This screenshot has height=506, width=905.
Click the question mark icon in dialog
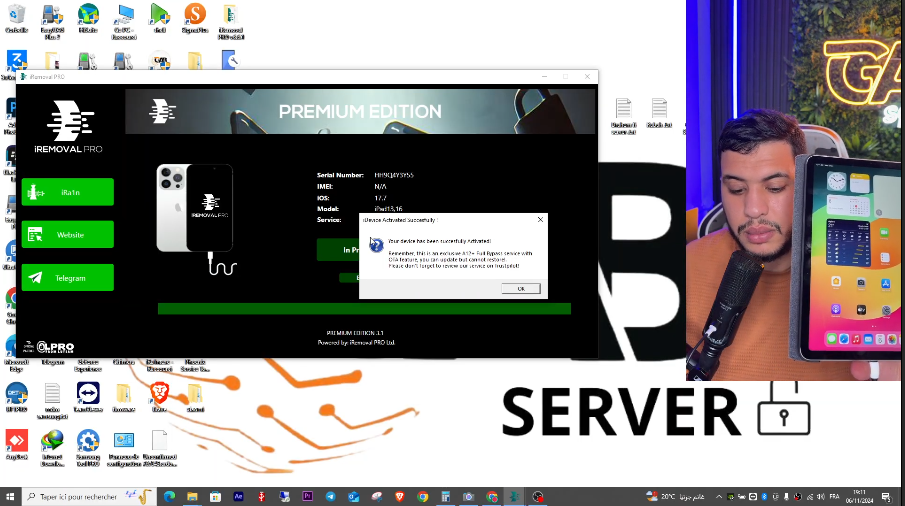pyautogui.click(x=376, y=245)
